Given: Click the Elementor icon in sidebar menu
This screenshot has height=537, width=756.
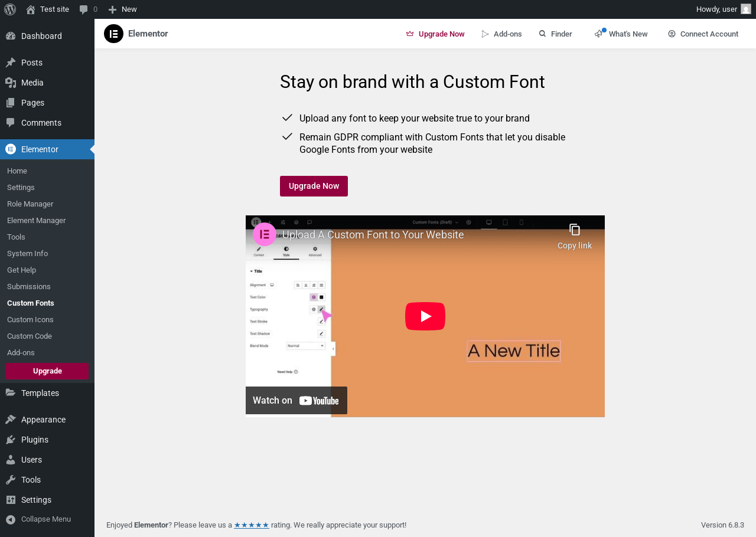Looking at the screenshot, I should [x=11, y=149].
